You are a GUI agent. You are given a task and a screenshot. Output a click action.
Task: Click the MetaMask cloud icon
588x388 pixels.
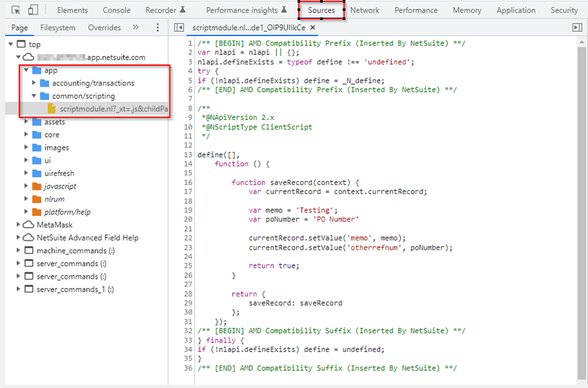(x=28, y=225)
